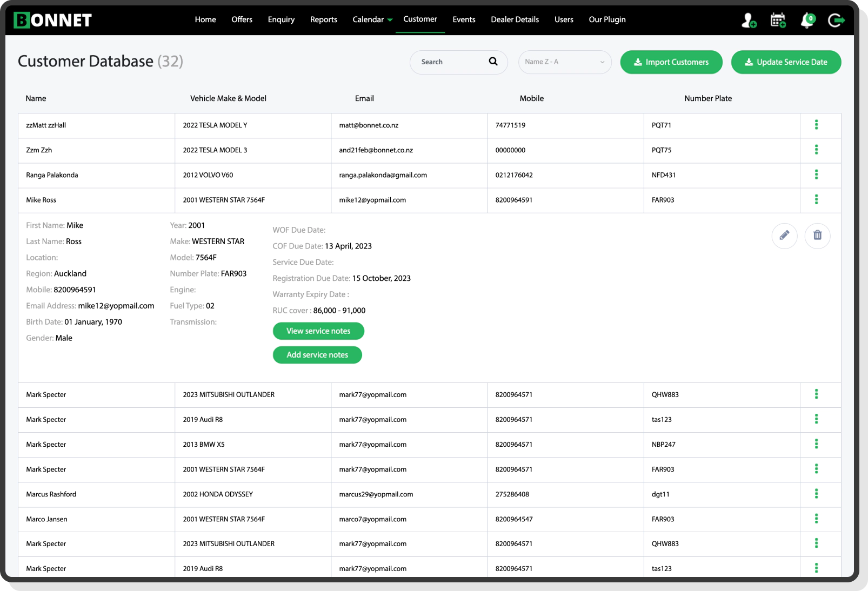Click the BONNET logo

pos(52,19)
